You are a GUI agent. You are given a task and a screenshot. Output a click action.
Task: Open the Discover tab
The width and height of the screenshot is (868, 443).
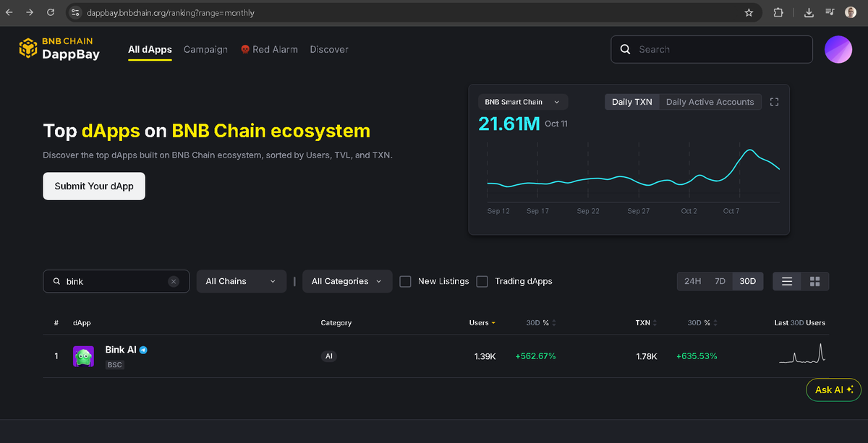[x=329, y=49]
